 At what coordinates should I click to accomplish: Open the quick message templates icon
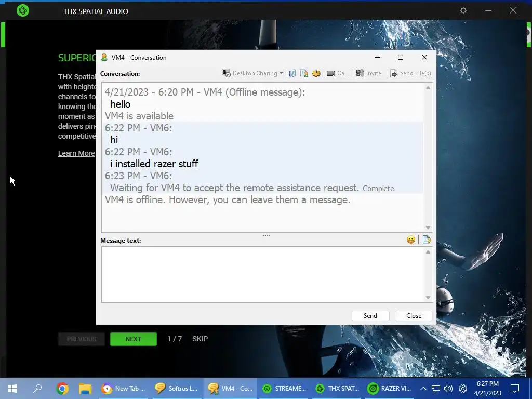coord(427,240)
